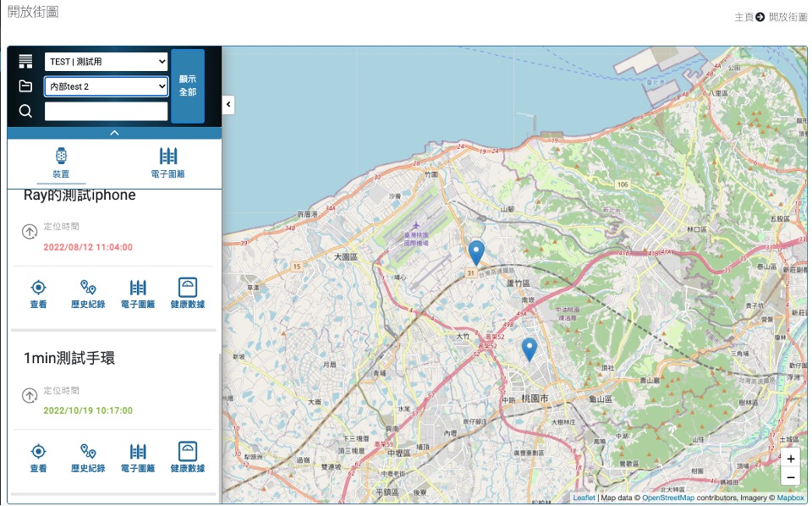Screen dimensions: 812x506
Task: Click the map marker north of 桃園市
Action: [529, 349]
